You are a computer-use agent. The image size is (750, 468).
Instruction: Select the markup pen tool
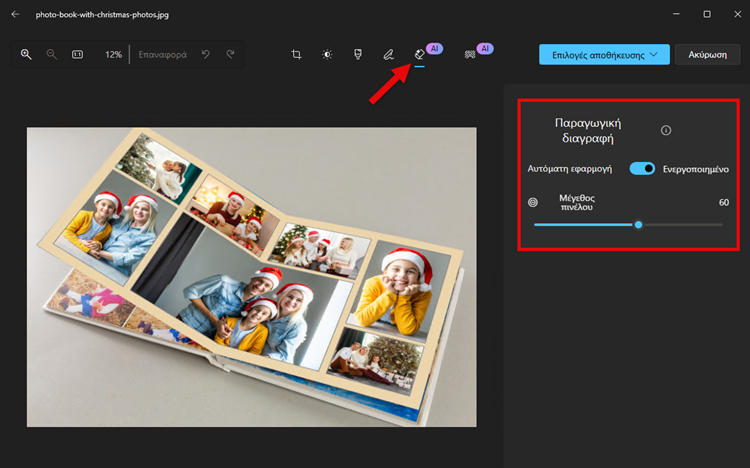click(x=388, y=54)
